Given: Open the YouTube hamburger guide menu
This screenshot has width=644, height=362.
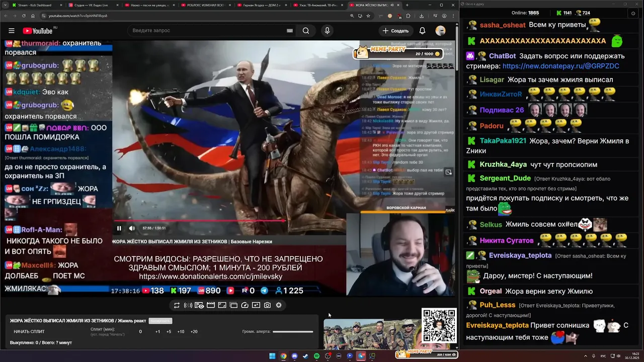Looking at the screenshot, I should point(11,31).
